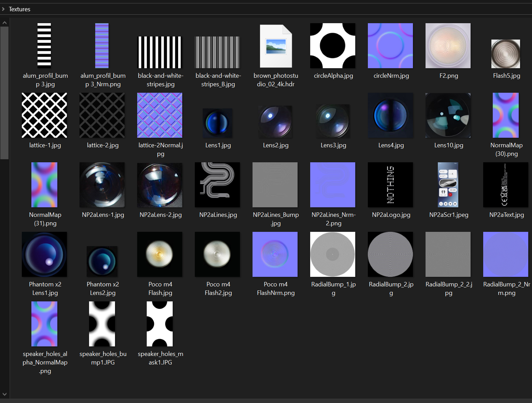The width and height of the screenshot is (532, 403).
Task: Select the NP2aLines_Nrm-2.png thumbnail
Action: click(333, 185)
